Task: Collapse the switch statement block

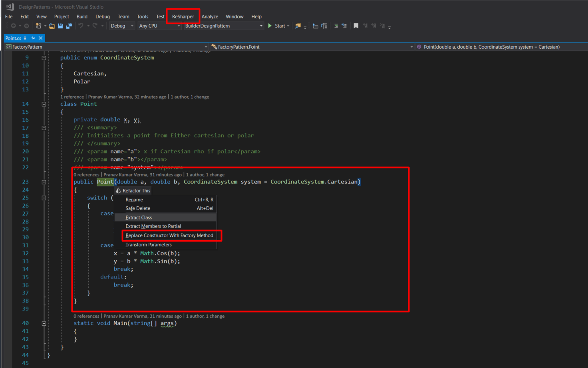Action: [44, 198]
